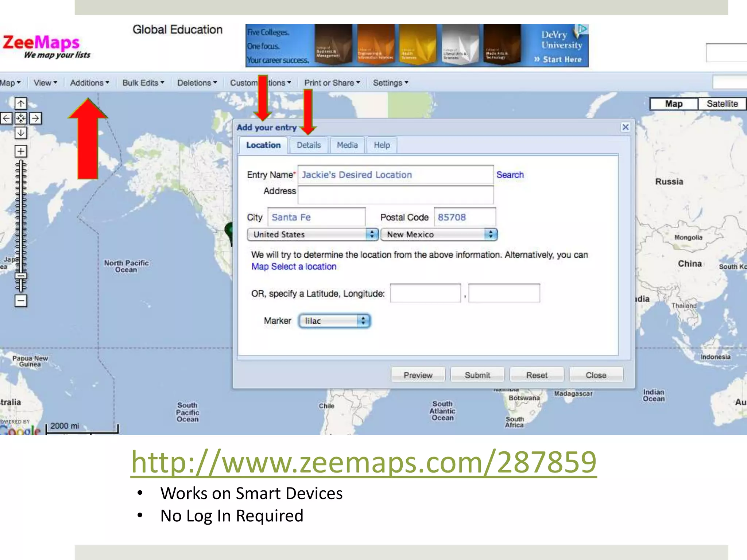Open the Map menu
Image resolution: width=747 pixels, height=560 pixels.
tap(10, 83)
